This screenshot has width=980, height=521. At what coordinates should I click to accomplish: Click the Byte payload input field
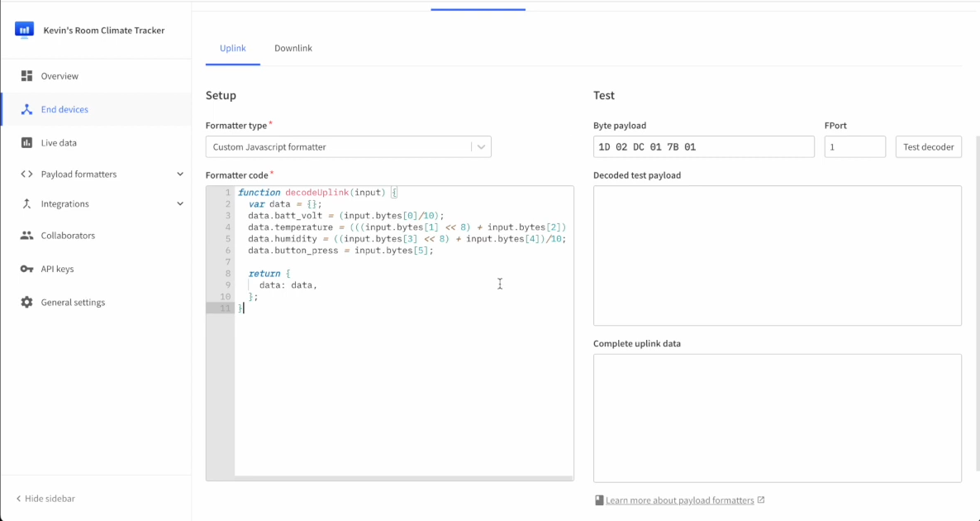pyautogui.click(x=703, y=147)
